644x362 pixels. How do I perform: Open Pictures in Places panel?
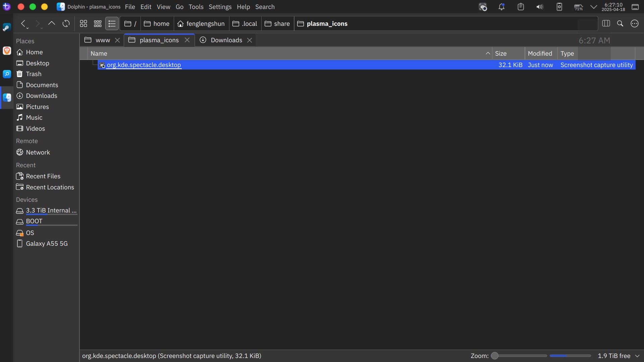46,107
